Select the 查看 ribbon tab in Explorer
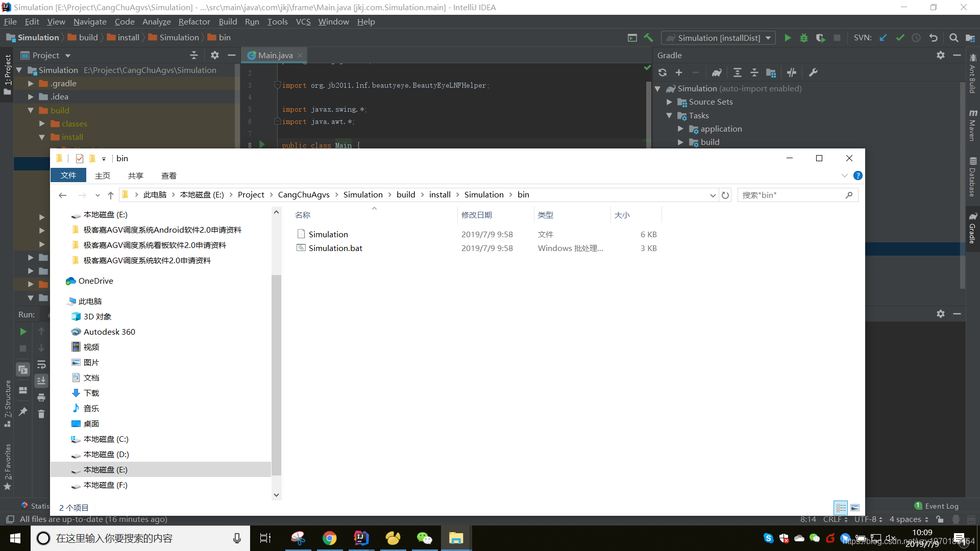The height and width of the screenshot is (551, 980). pos(168,176)
